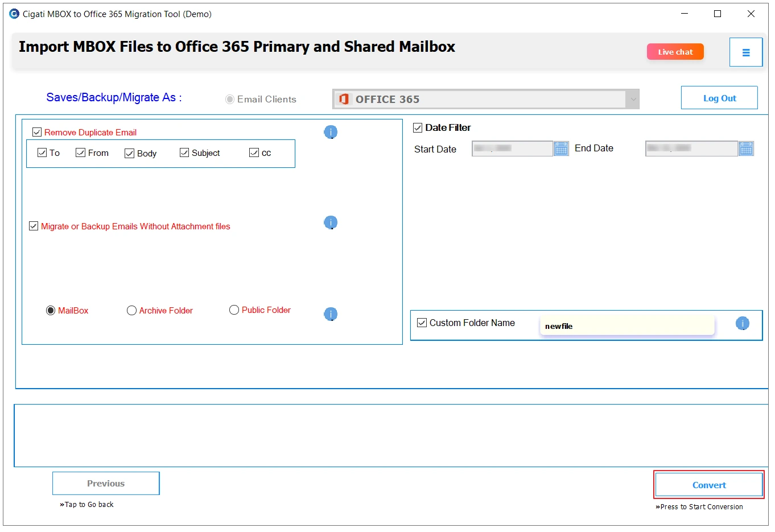This screenshot has width=775, height=532.
Task: Click the Press to Start Conversion hint text
Action: (699, 506)
